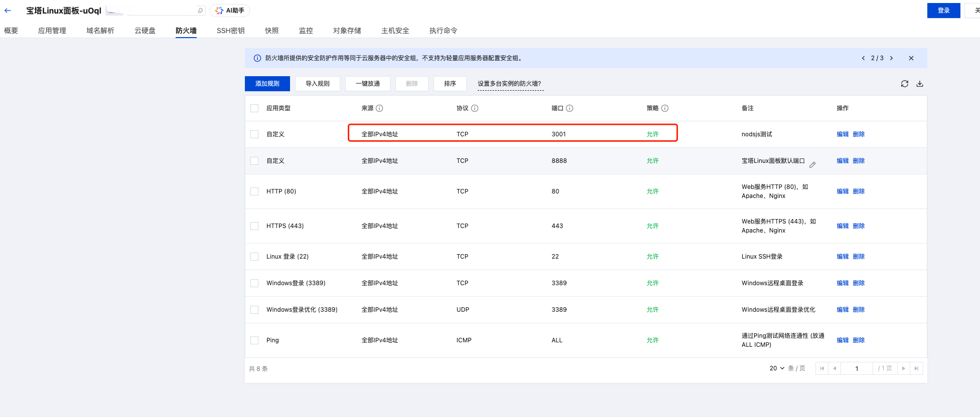This screenshot has width=980, height=417.
Task: Click the 登录 button
Action: 944,11
